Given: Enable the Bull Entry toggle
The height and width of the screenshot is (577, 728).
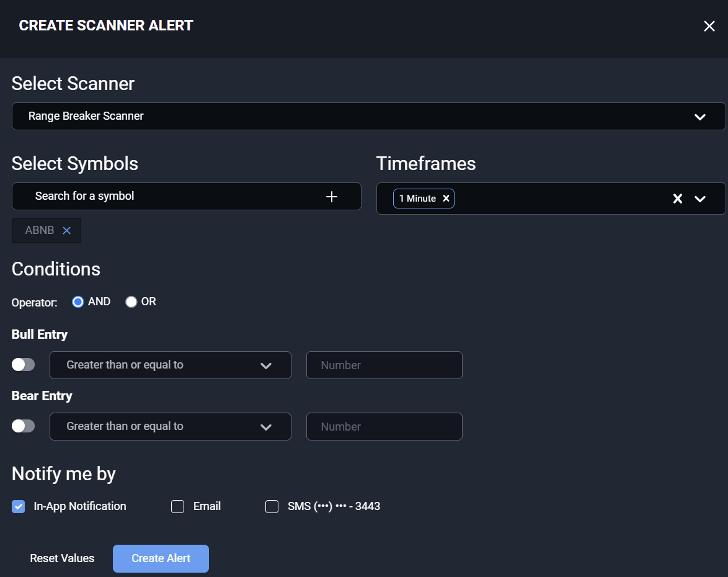Looking at the screenshot, I should pyautogui.click(x=23, y=365).
